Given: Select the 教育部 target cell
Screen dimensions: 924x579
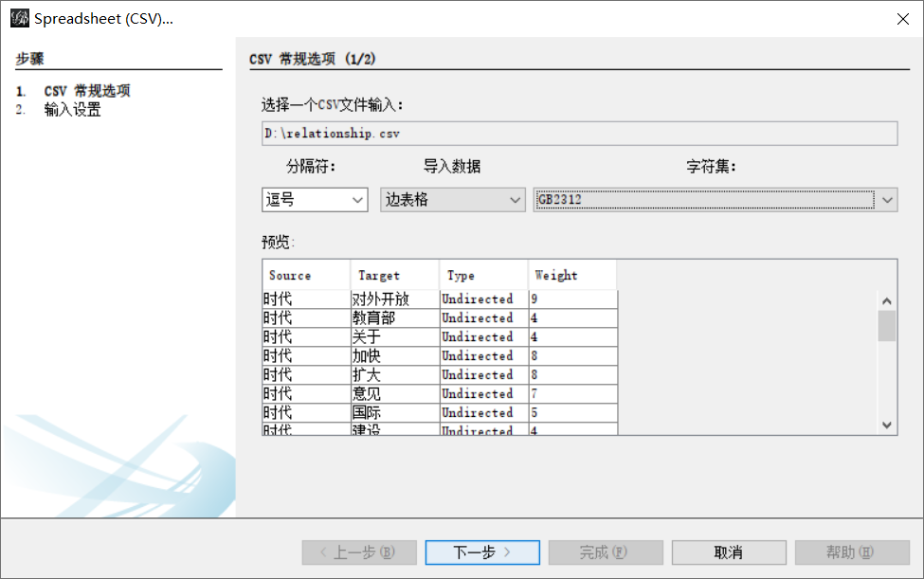Looking at the screenshot, I should 395,318.
